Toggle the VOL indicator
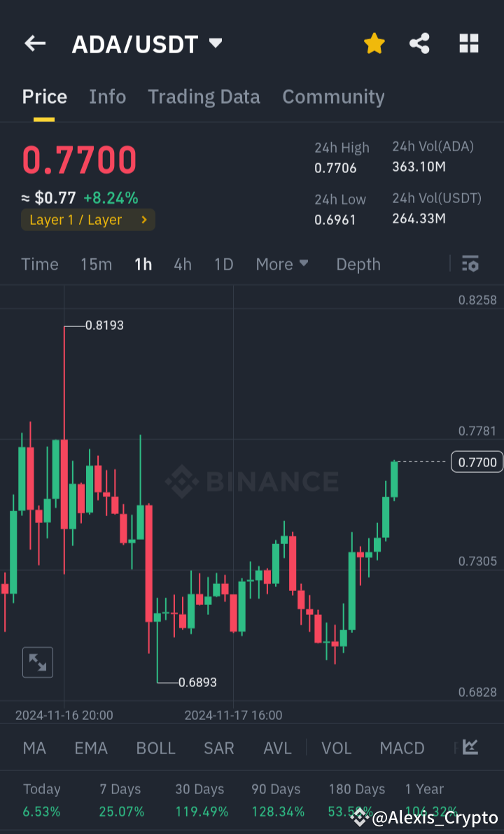The height and width of the screenshot is (834, 504). pos(336,748)
